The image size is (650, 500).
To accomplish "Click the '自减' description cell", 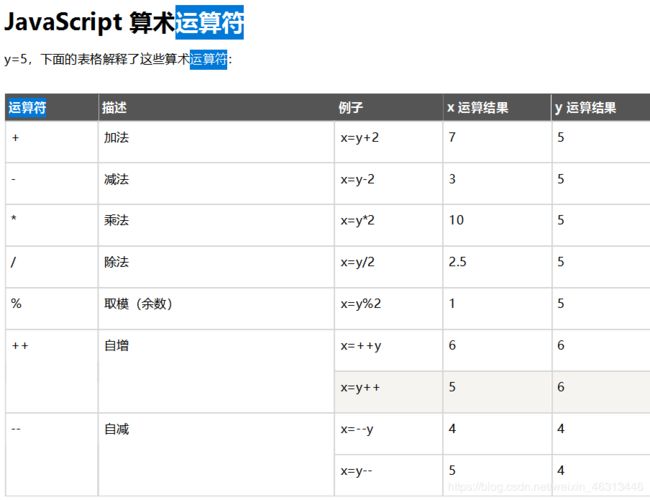I will pyautogui.click(x=216, y=455).
